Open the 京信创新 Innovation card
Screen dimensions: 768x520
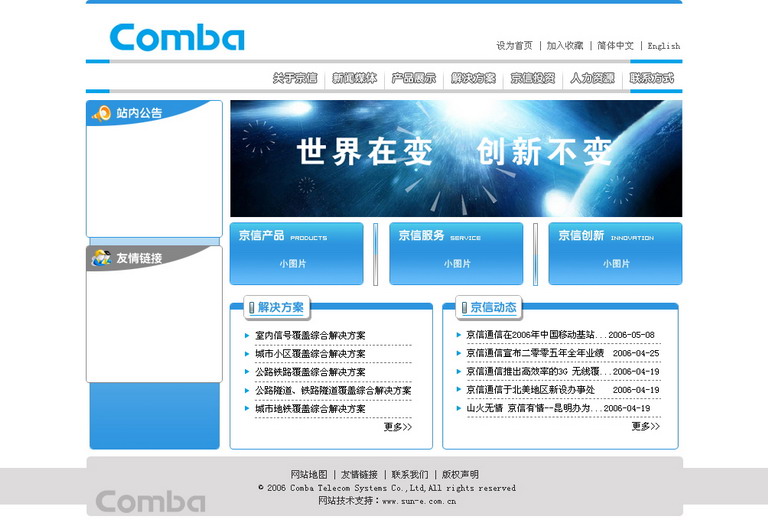click(615, 254)
